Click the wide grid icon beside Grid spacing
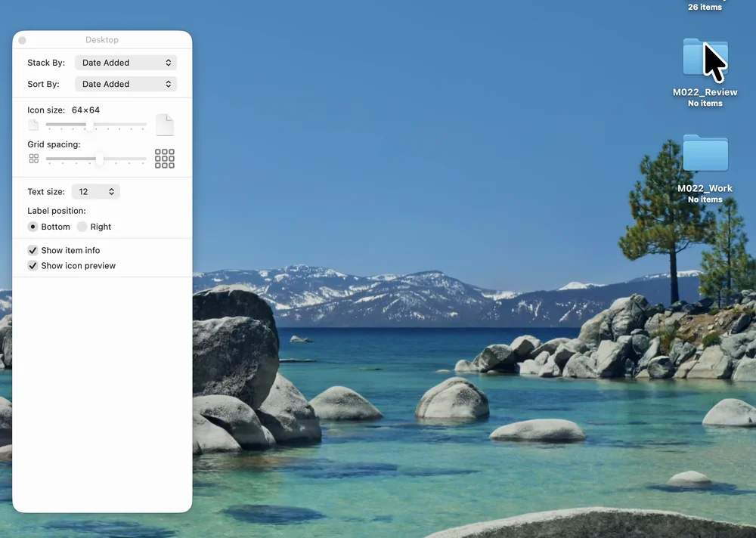Viewport: 756px width, 538px height. pos(164,159)
